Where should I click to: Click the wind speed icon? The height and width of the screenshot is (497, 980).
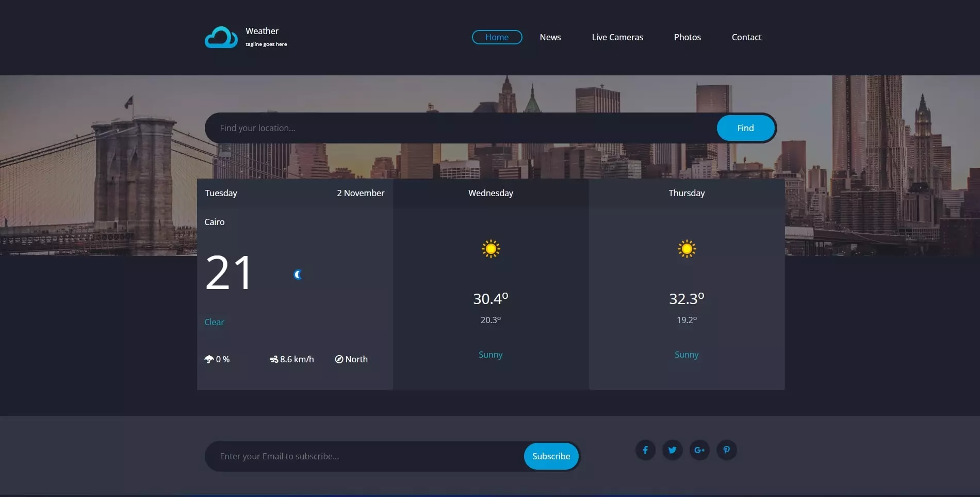(x=274, y=359)
